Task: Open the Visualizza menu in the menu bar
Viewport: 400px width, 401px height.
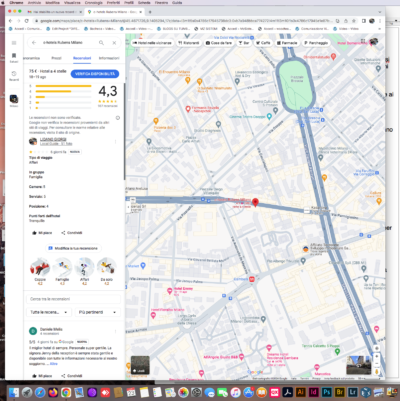Action: point(72,3)
